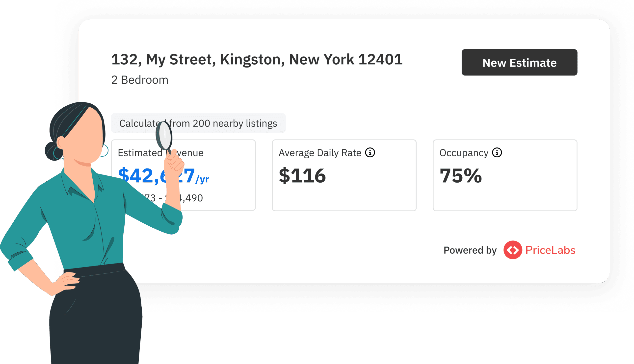Select the Kingston, New York address heading

[x=257, y=59]
